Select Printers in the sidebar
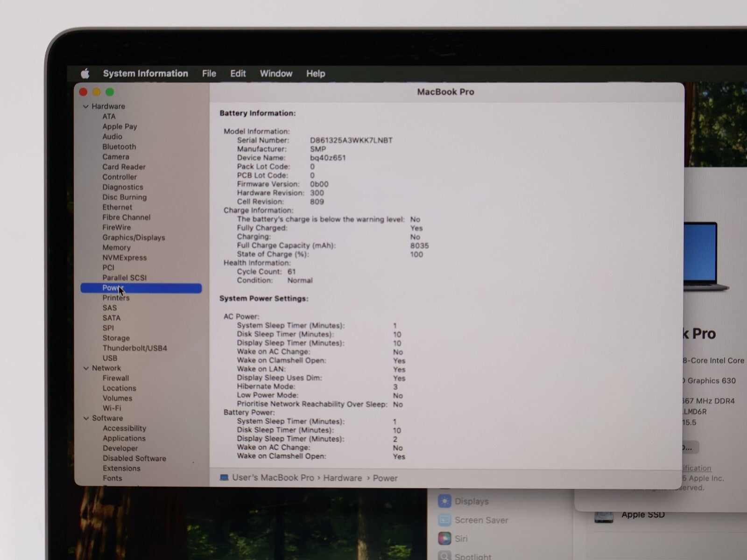The height and width of the screenshot is (560, 747). click(116, 298)
